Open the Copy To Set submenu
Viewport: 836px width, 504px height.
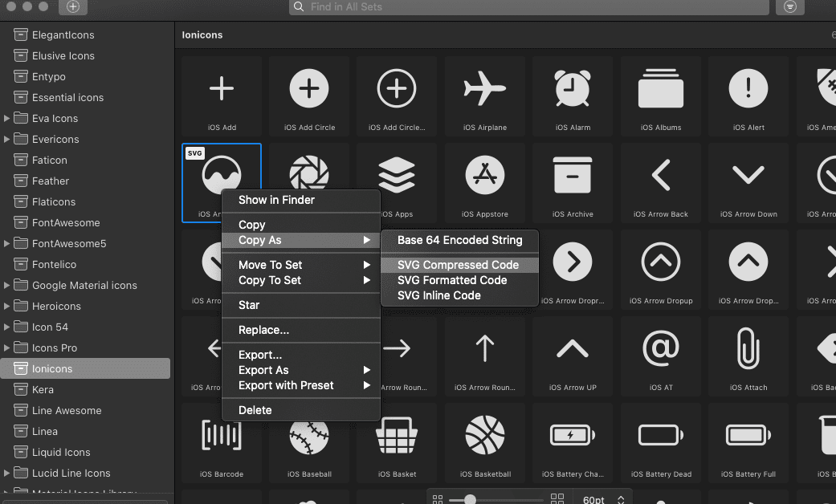tap(300, 280)
